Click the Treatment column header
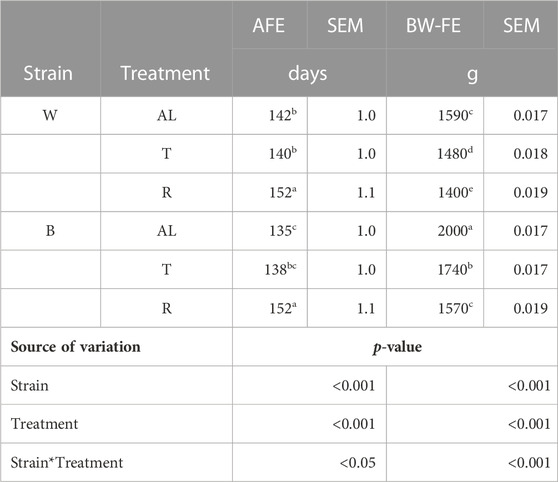This screenshot has height=482, width=558. tap(165, 73)
